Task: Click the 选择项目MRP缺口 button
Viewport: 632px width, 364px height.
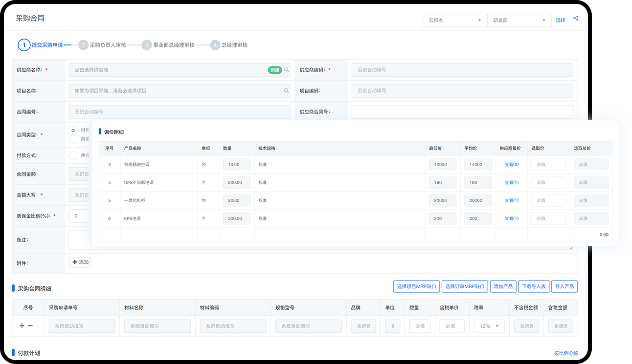Action: pyautogui.click(x=416, y=286)
